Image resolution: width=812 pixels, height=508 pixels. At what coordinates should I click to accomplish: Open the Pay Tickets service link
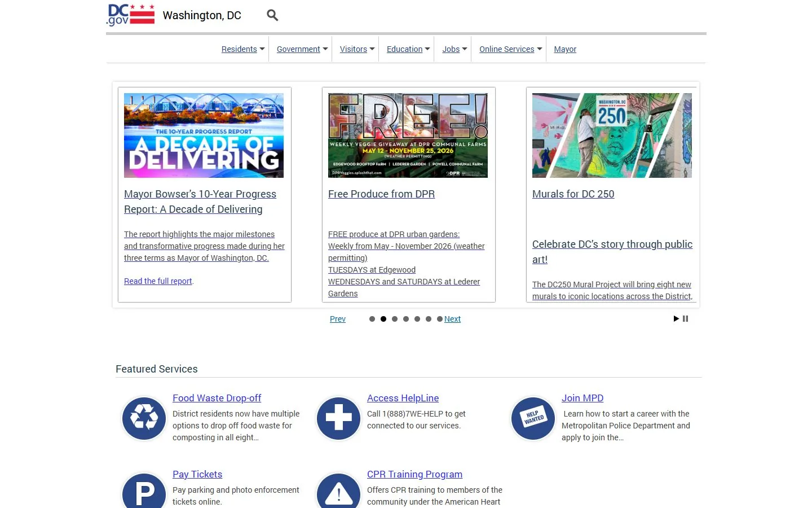(x=197, y=474)
